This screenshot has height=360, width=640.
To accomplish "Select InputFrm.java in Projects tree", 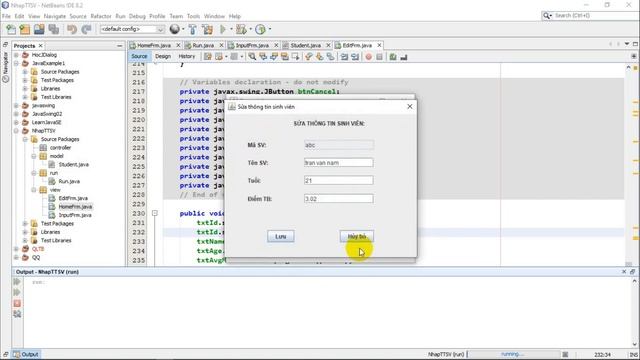I will [75, 215].
